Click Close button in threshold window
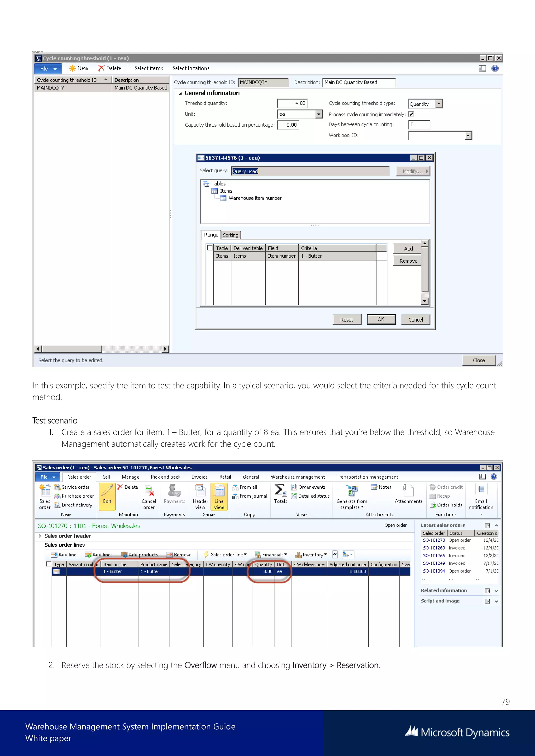 coord(479,360)
